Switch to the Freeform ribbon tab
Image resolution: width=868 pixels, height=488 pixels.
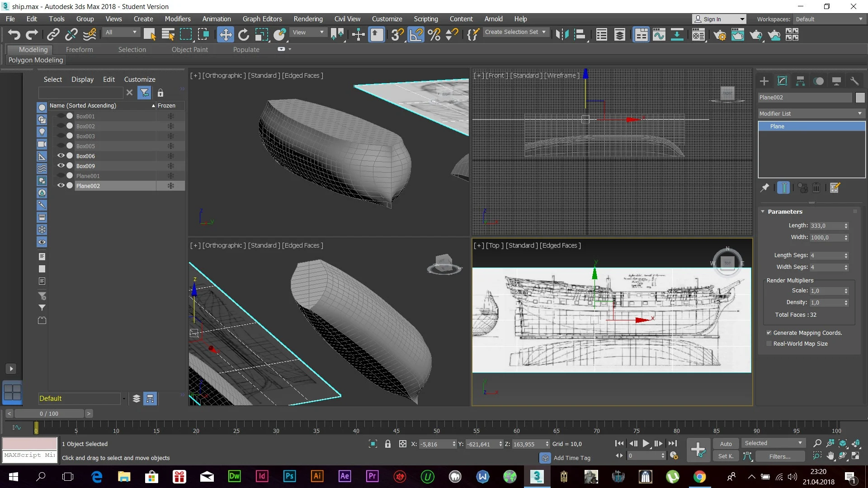click(79, 50)
